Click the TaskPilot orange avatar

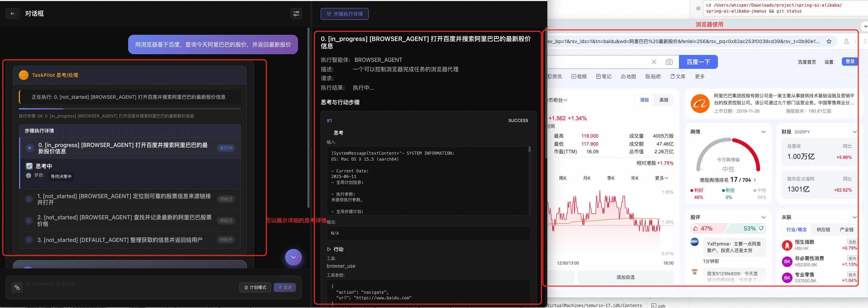pyautogui.click(x=24, y=75)
